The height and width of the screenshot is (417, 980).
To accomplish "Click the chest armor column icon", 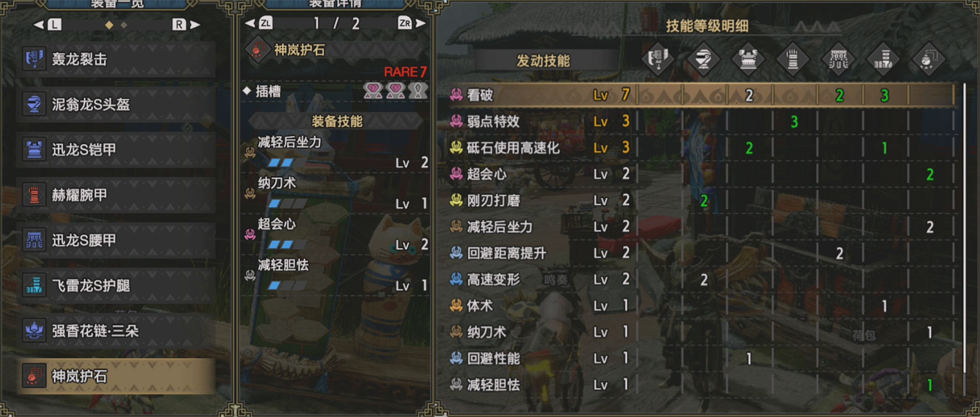I will pyautogui.click(x=748, y=59).
